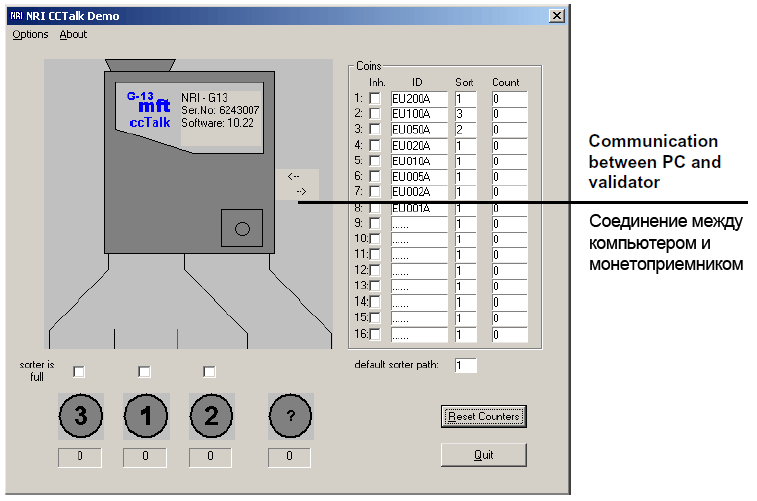757x501 pixels.
Task: Click the Quit button
Action: point(483,455)
